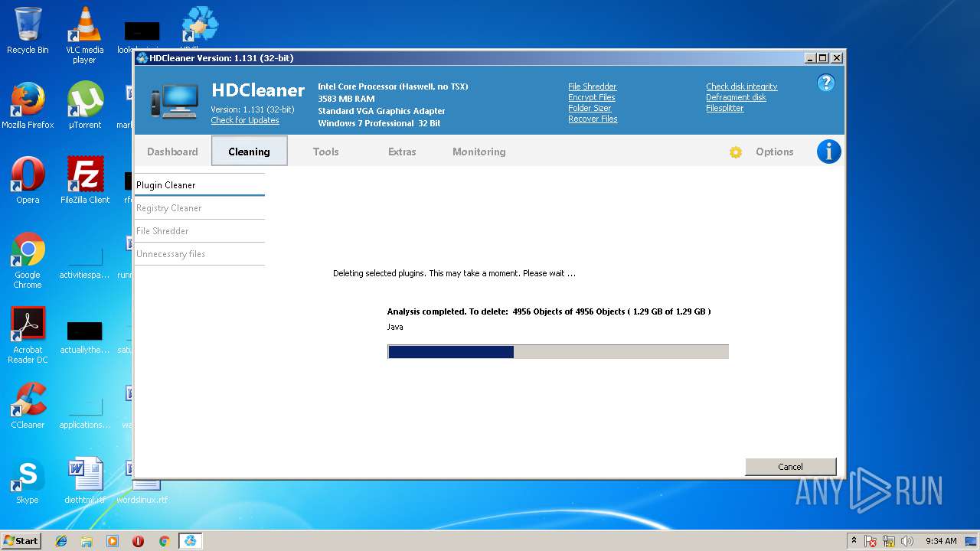The width and height of the screenshot is (980, 551).
Task: Switch to the Extras tab
Action: (402, 152)
